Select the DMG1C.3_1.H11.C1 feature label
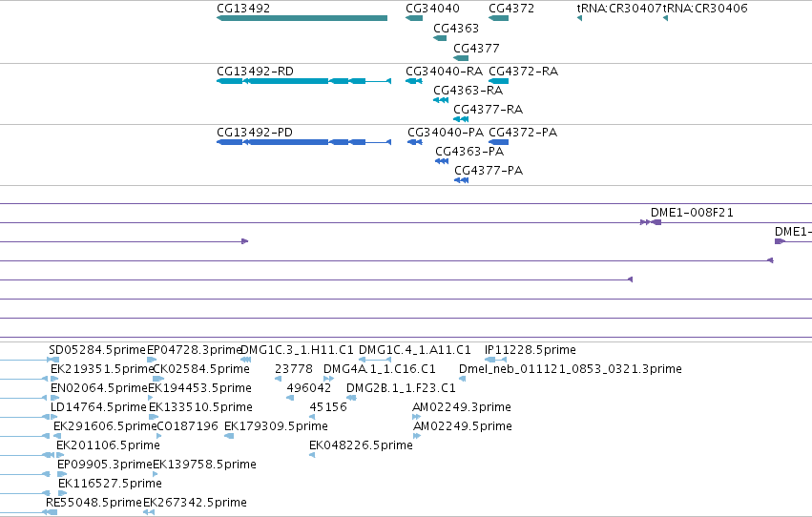The height and width of the screenshot is (517, 812). click(x=298, y=350)
